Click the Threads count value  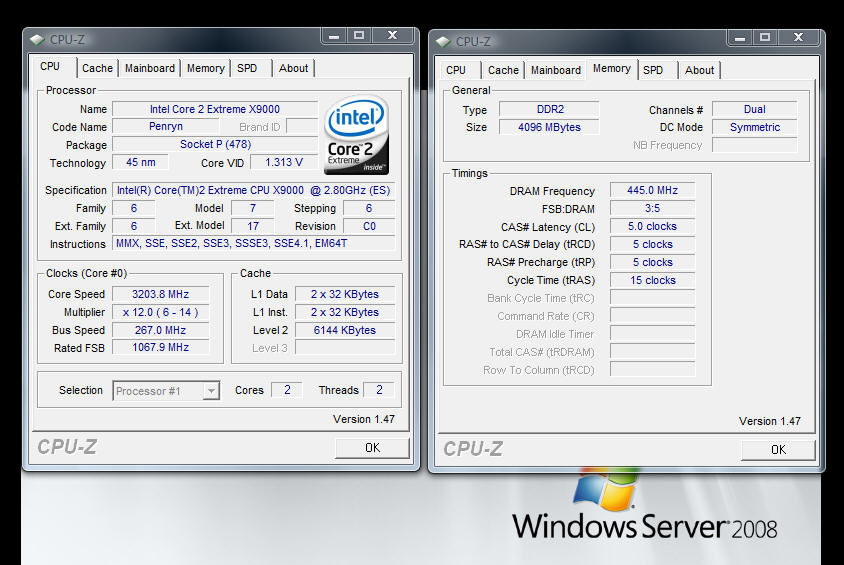pos(379,390)
